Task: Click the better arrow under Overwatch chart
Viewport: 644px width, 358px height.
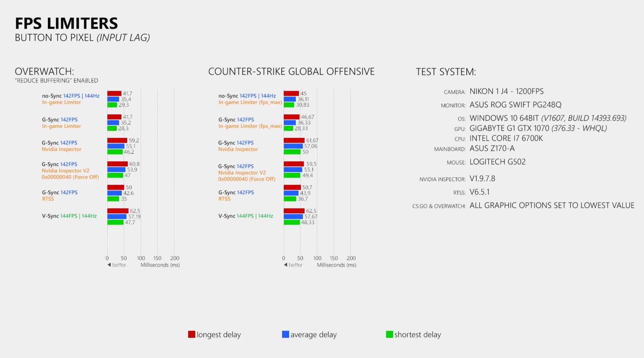Action: (x=109, y=265)
